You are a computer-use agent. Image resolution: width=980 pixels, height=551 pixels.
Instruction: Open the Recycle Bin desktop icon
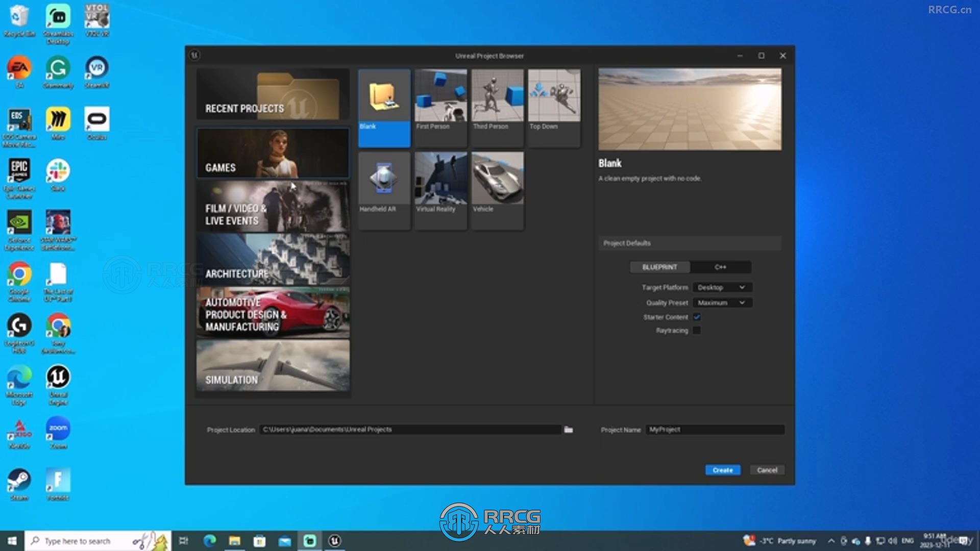coord(19,21)
